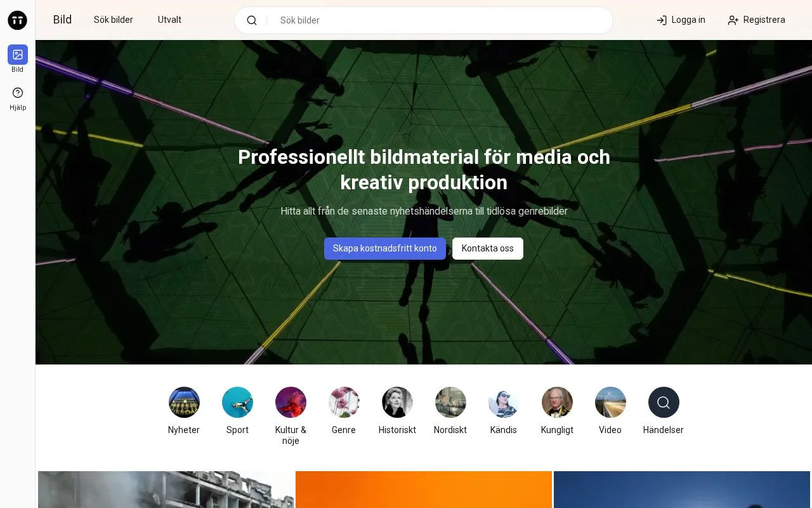Click the Logga in link text
Viewport: 812px width, 508px height.
coord(688,20)
